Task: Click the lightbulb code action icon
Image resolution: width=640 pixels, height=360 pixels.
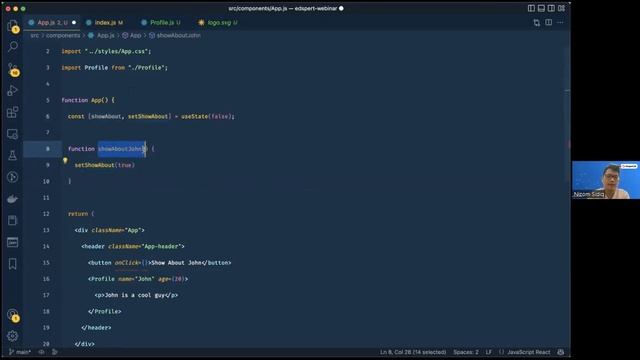Action: (x=65, y=160)
